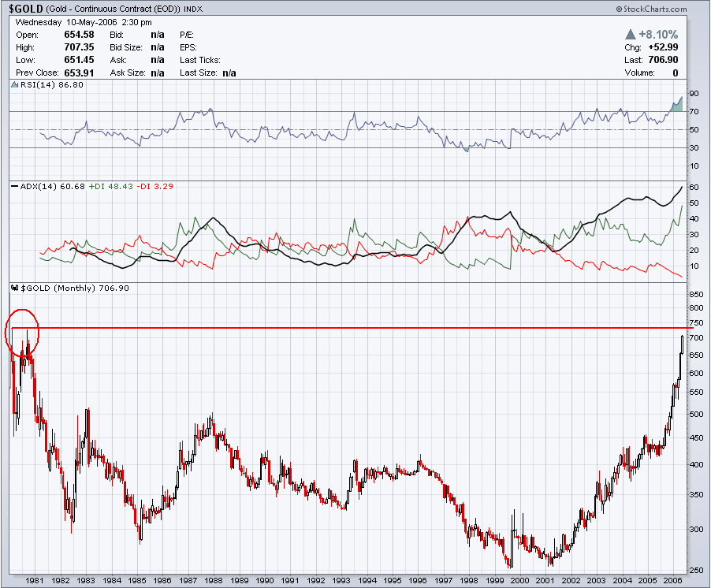Click the 'Gold - Continuous Contract (EOD)' title
The height and width of the screenshot is (588, 711).
pyautogui.click(x=113, y=9)
